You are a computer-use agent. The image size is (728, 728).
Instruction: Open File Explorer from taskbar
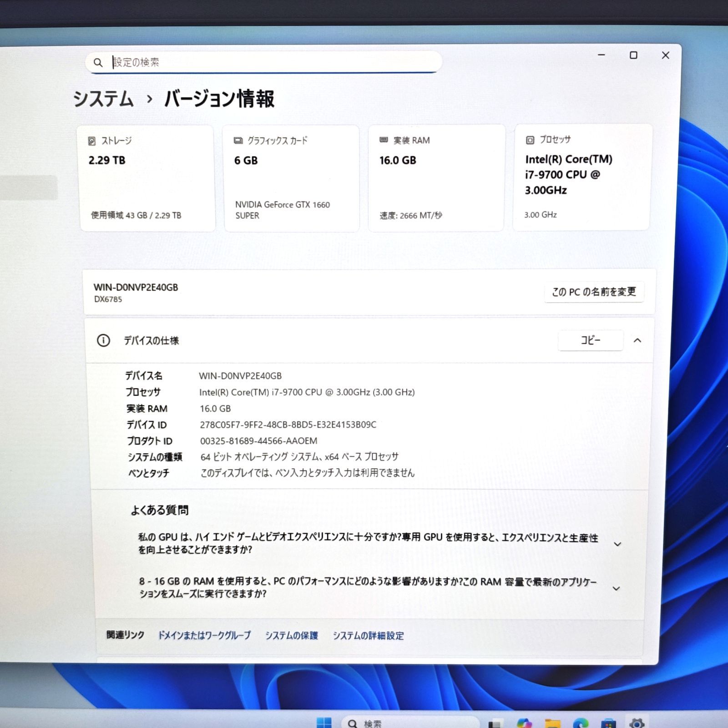pos(552,723)
